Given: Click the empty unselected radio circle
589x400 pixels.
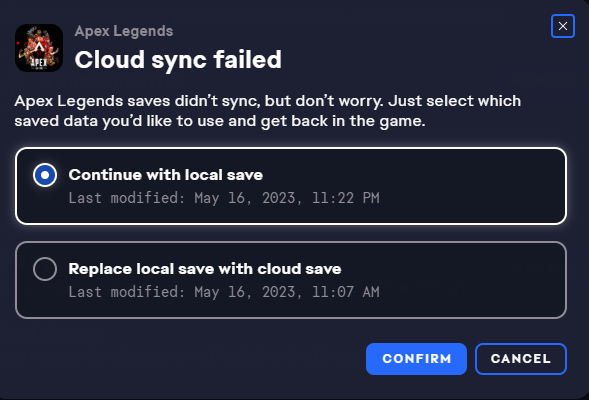Looking at the screenshot, I should 45,269.
